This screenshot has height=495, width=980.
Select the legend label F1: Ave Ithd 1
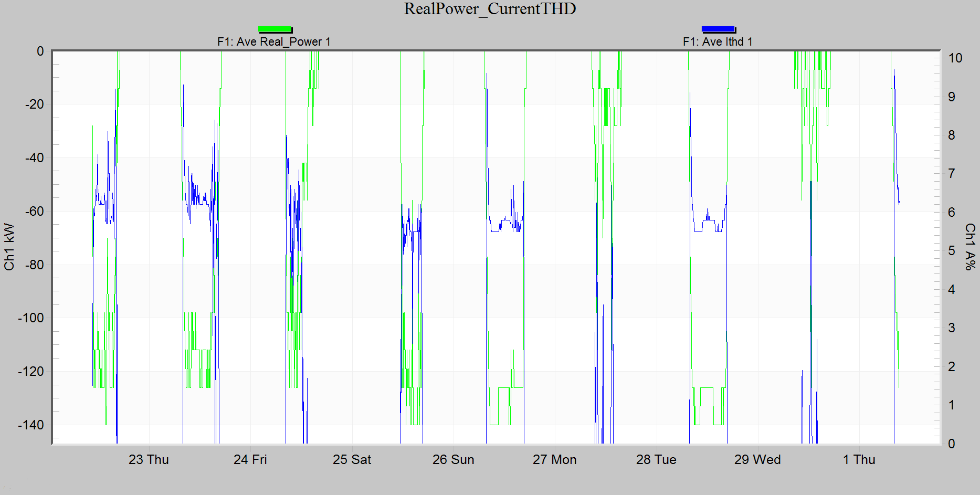[717, 41]
